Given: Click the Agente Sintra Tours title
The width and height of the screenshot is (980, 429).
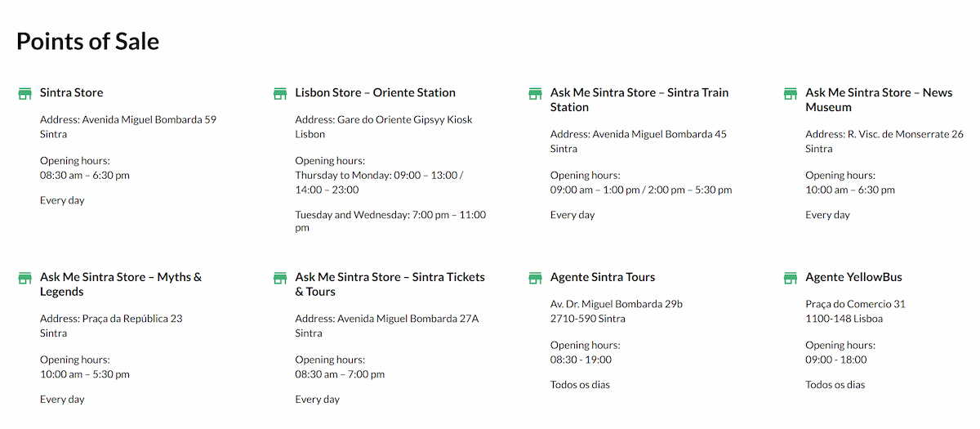Looking at the screenshot, I should click(x=603, y=278).
